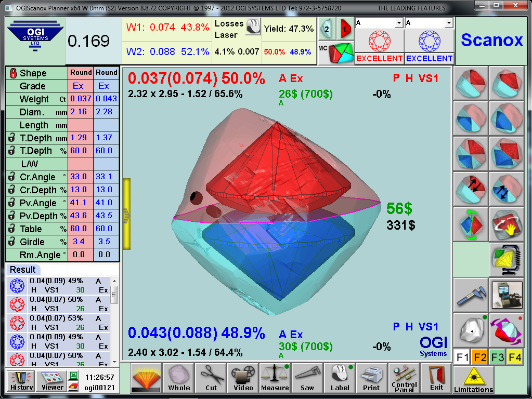The width and height of the screenshot is (532, 399).
Task: Select stone number 2 cyan icon
Action: (327, 29)
